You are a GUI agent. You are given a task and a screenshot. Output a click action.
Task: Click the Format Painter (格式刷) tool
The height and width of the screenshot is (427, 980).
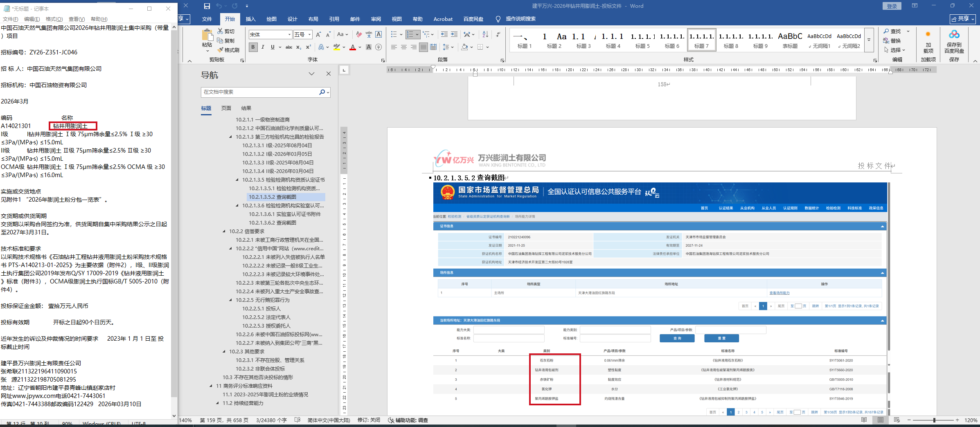228,50
